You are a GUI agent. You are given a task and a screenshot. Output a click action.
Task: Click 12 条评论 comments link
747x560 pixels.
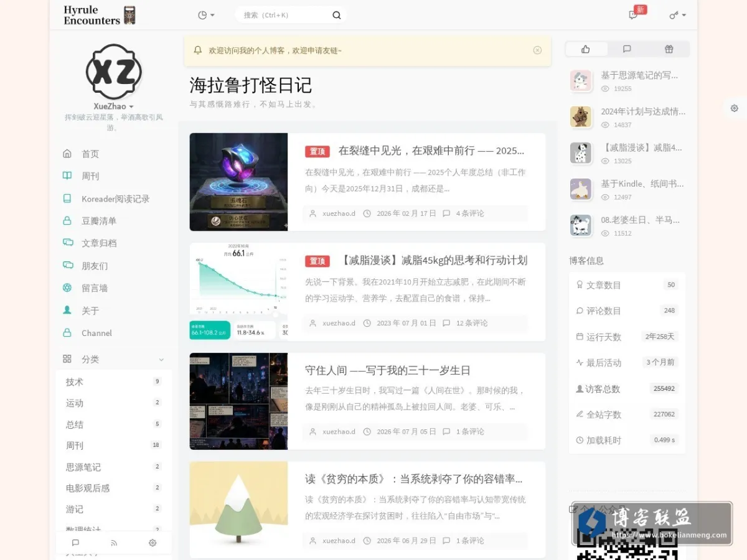click(x=472, y=323)
